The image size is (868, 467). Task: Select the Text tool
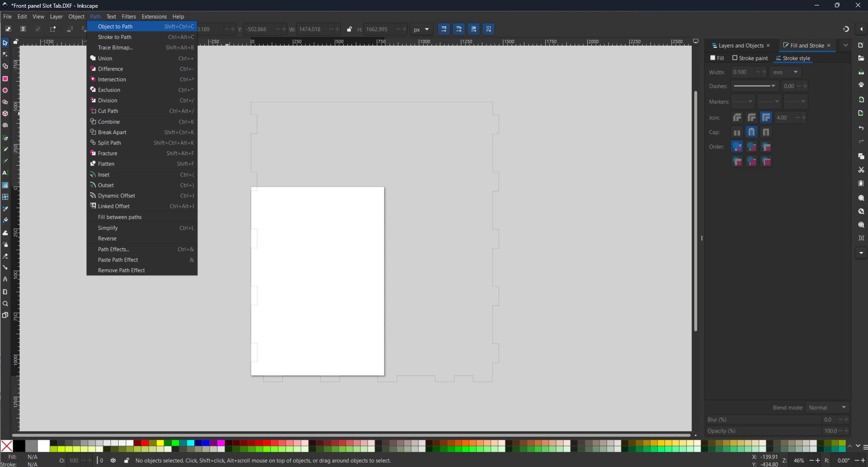5,173
